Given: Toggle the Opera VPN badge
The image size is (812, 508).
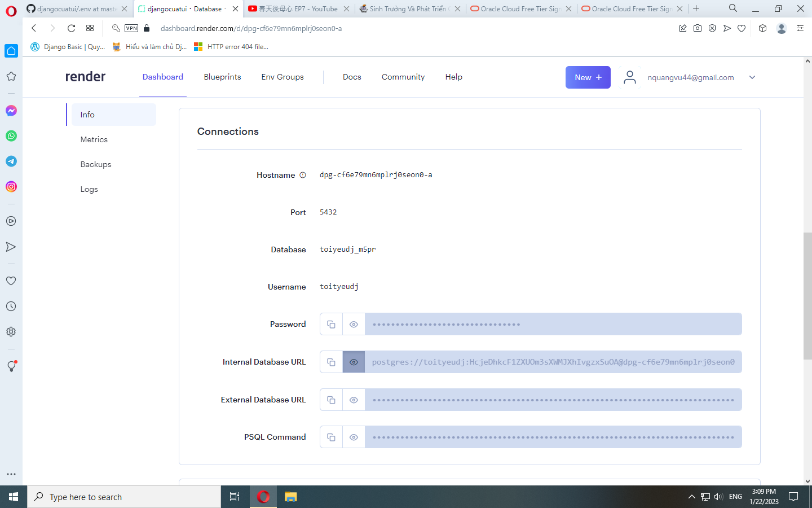Looking at the screenshot, I should pyautogui.click(x=131, y=28).
